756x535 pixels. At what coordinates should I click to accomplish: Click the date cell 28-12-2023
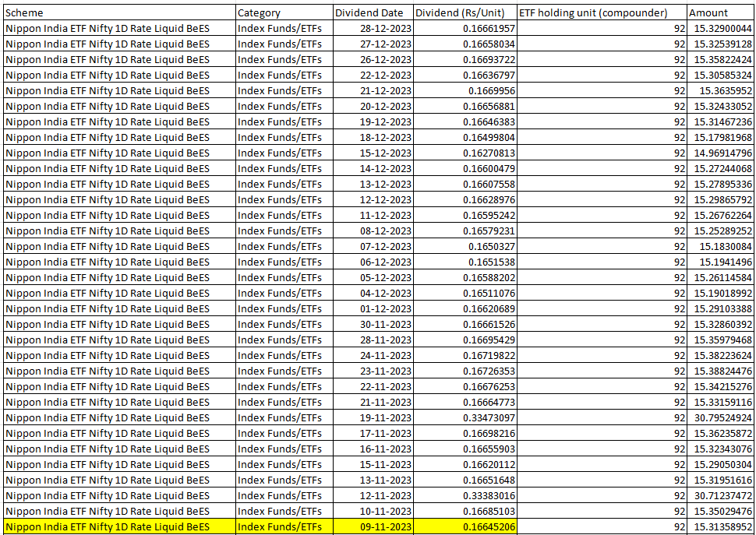(x=373, y=29)
